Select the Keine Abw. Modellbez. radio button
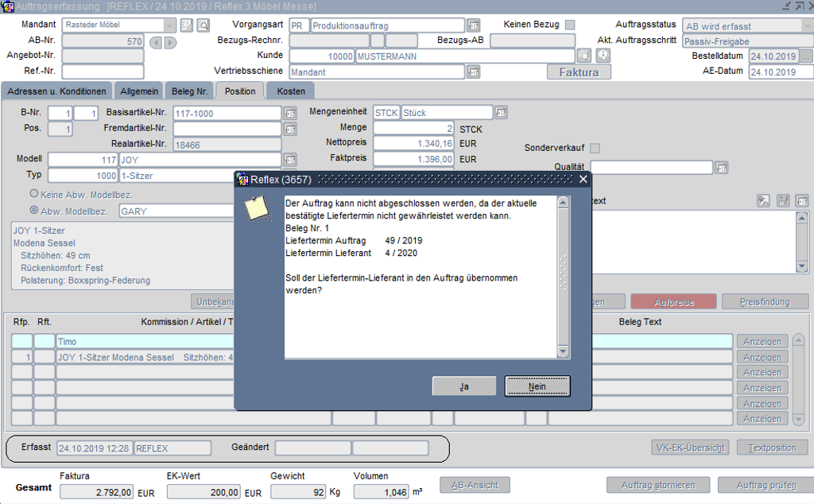The image size is (814, 504). coord(34,193)
